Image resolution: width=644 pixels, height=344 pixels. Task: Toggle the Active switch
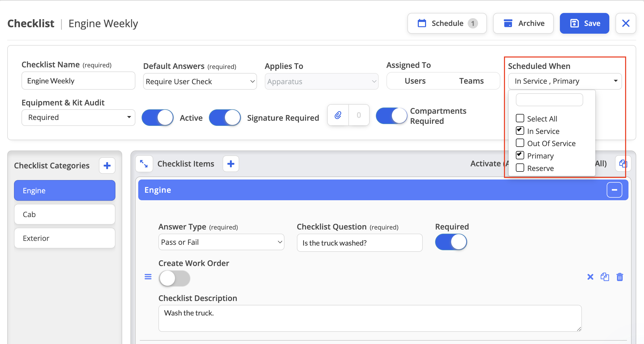coord(158,118)
